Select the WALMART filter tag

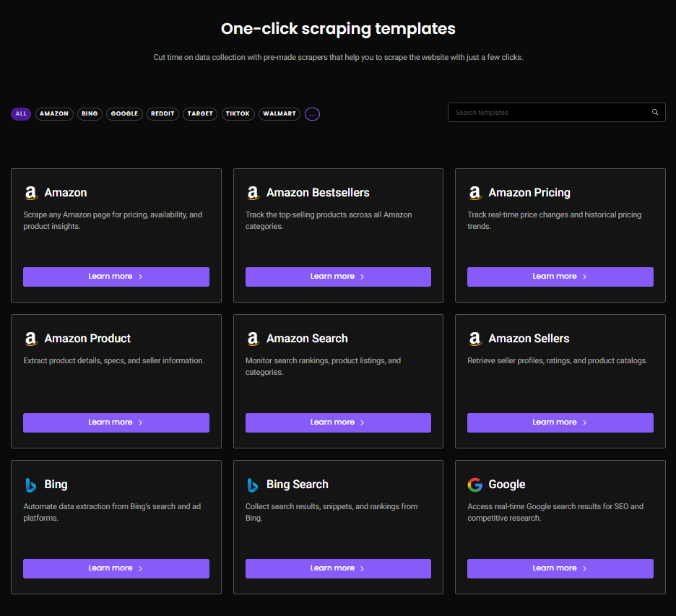pos(279,114)
